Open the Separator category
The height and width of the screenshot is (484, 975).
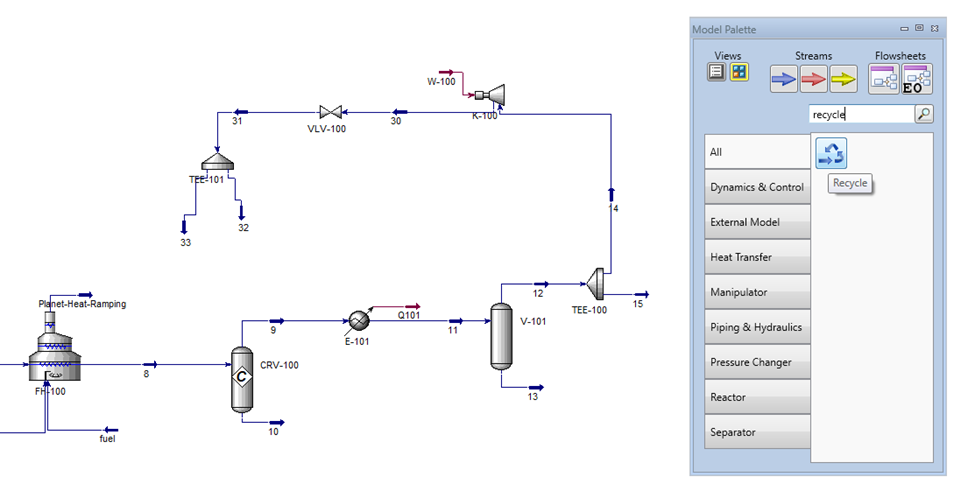757,431
